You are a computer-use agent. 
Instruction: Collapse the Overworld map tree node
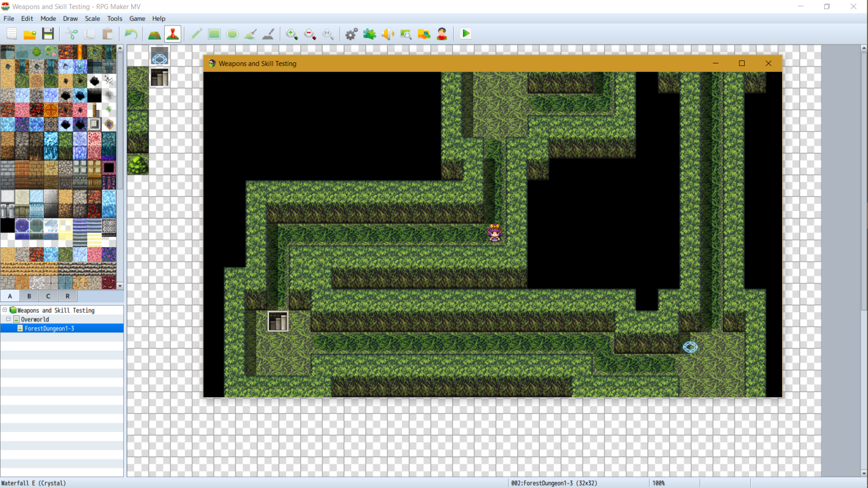click(9, 319)
